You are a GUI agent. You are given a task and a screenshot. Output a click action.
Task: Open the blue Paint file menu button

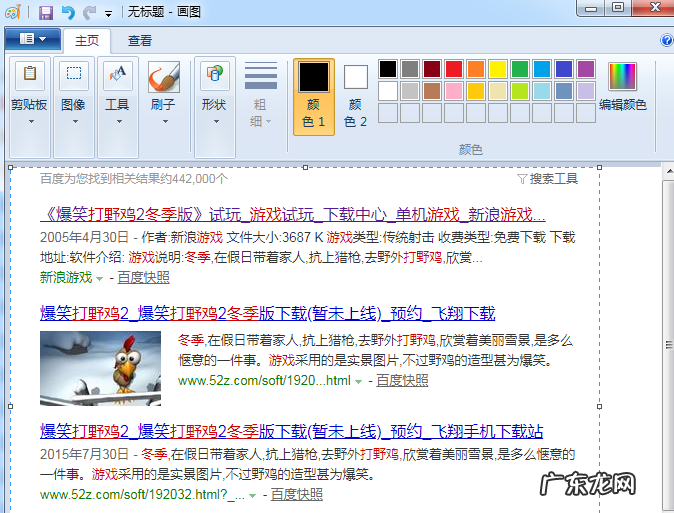[33, 39]
